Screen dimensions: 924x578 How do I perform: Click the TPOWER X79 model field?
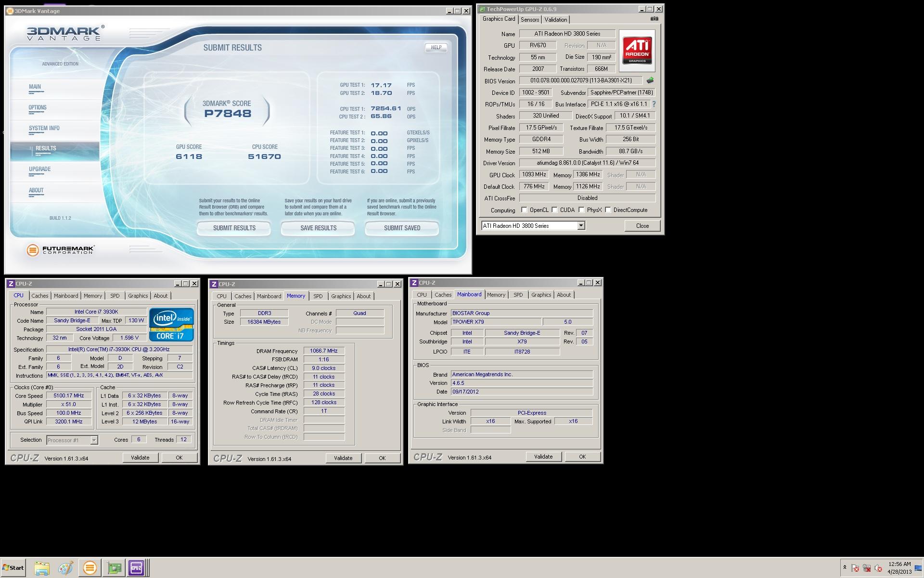(x=496, y=322)
